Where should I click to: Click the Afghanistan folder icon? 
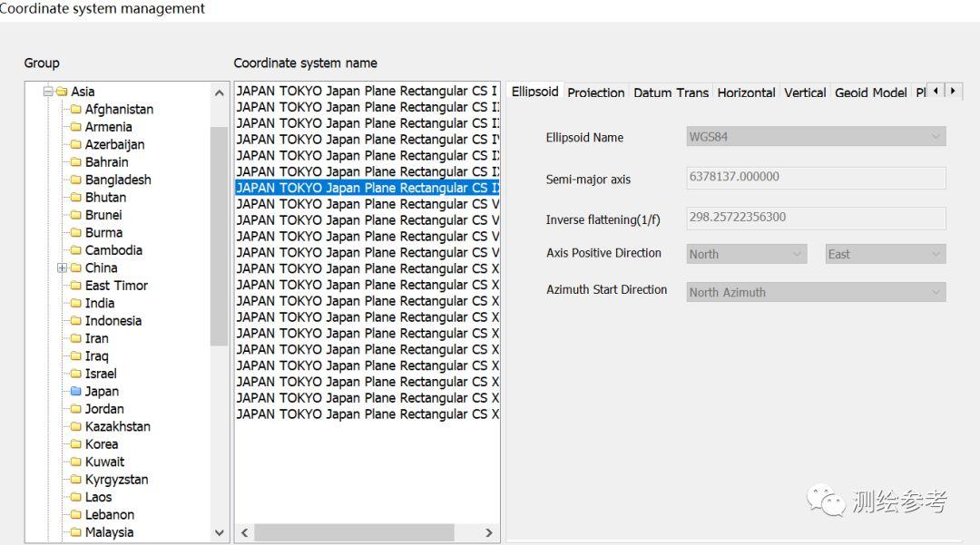click(76, 110)
